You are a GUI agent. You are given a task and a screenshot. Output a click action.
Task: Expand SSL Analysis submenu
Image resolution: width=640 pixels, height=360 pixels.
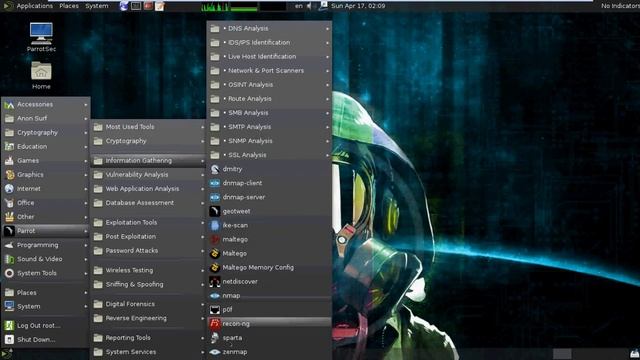pyautogui.click(x=269, y=155)
